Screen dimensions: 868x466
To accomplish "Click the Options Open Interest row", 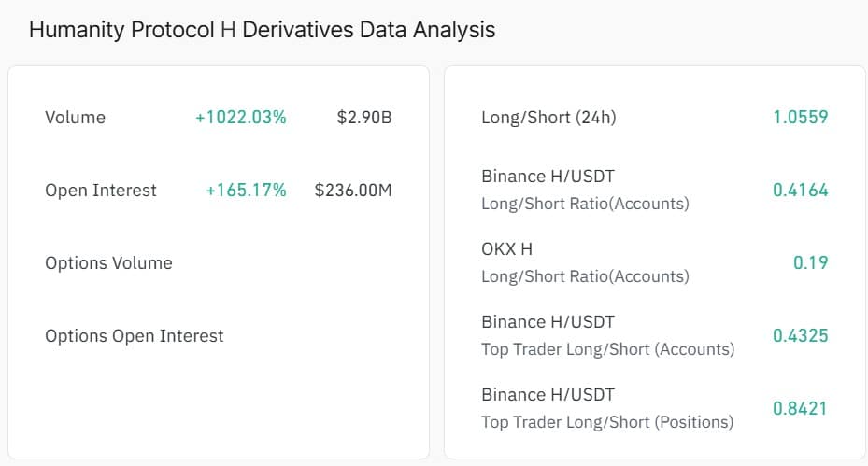I will pos(135,336).
